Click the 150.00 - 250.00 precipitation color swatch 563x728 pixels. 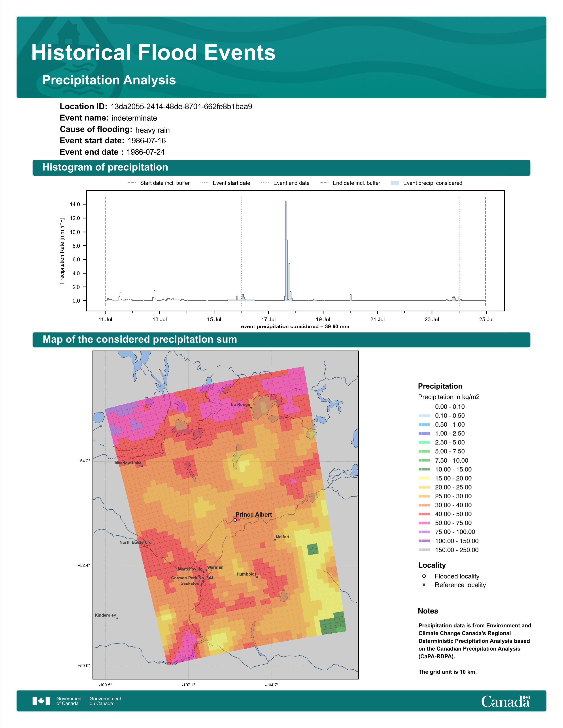[424, 550]
